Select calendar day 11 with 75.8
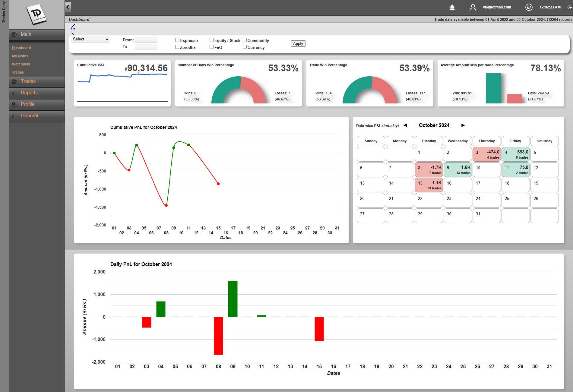The image size is (573, 392). tap(515, 169)
